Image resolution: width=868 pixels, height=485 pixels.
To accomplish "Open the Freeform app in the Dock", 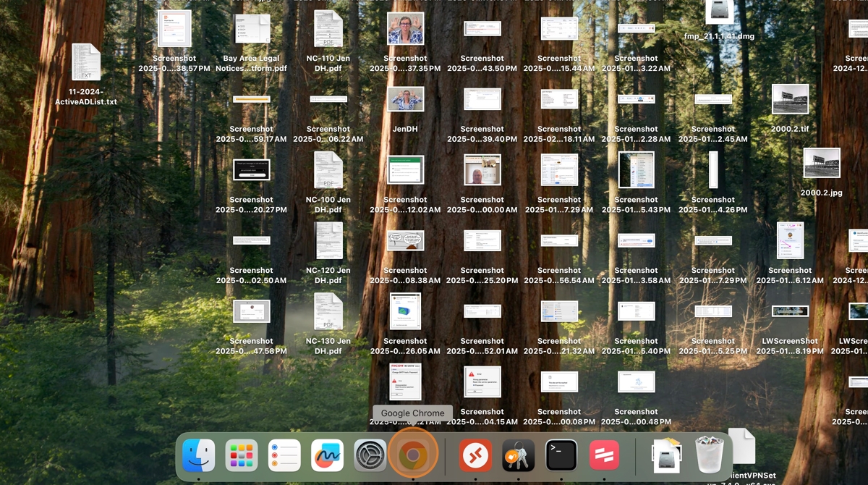I will pos(327,455).
